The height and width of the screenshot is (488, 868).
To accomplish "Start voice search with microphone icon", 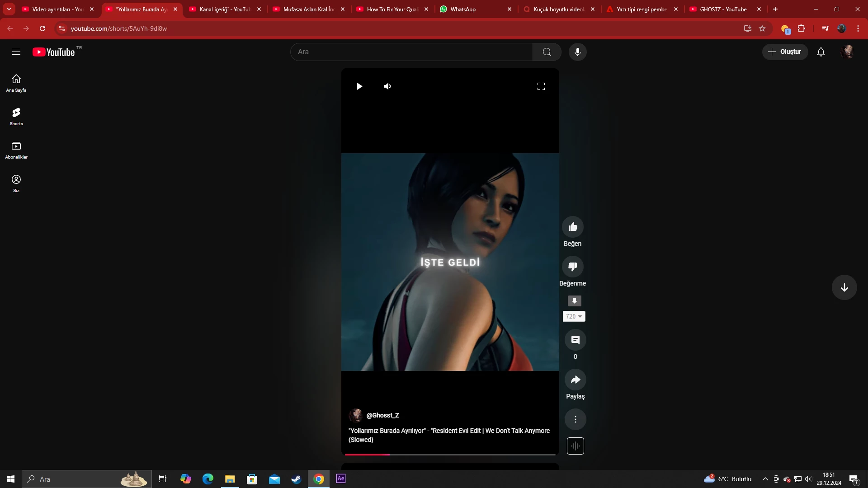I will point(577,52).
